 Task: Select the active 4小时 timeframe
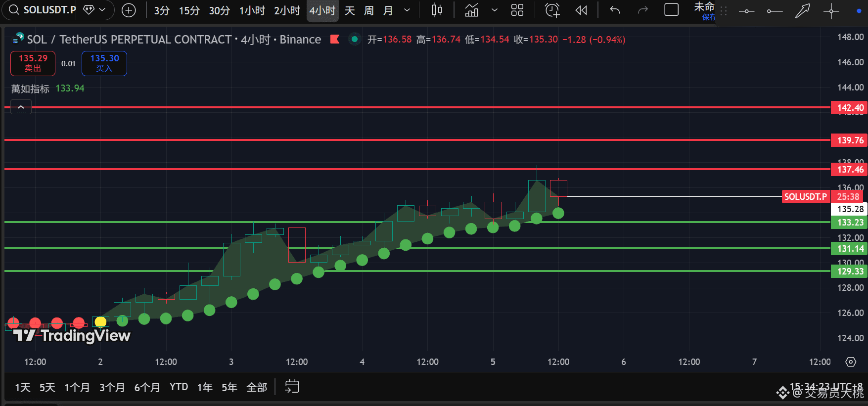[322, 10]
